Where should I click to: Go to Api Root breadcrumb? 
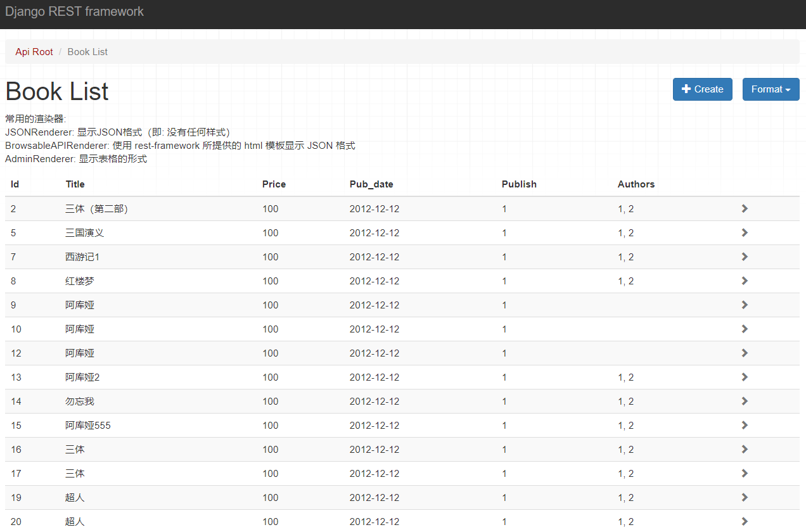(x=34, y=52)
